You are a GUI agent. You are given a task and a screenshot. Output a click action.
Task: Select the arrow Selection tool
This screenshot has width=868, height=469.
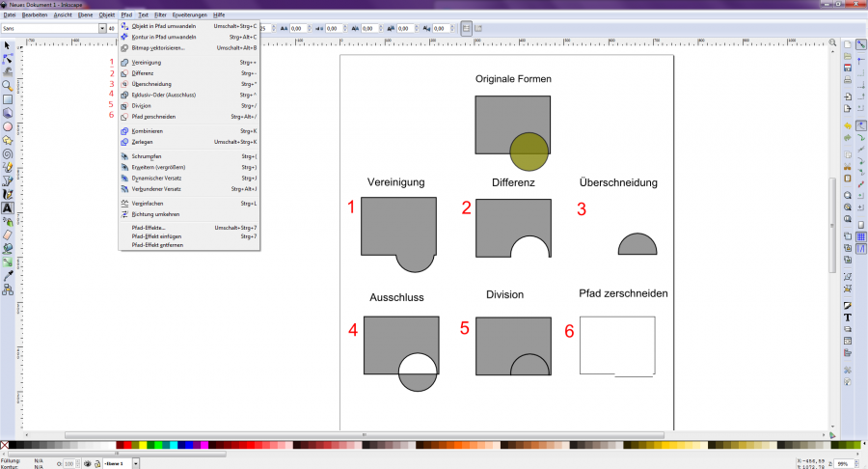coord(8,45)
